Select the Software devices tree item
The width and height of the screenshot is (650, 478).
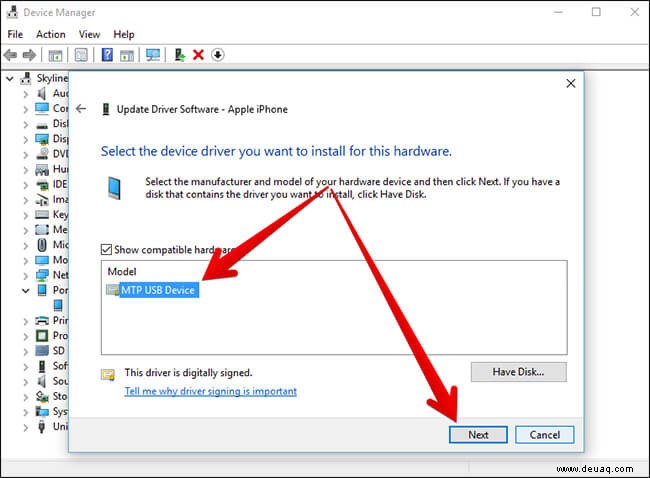coord(51,366)
